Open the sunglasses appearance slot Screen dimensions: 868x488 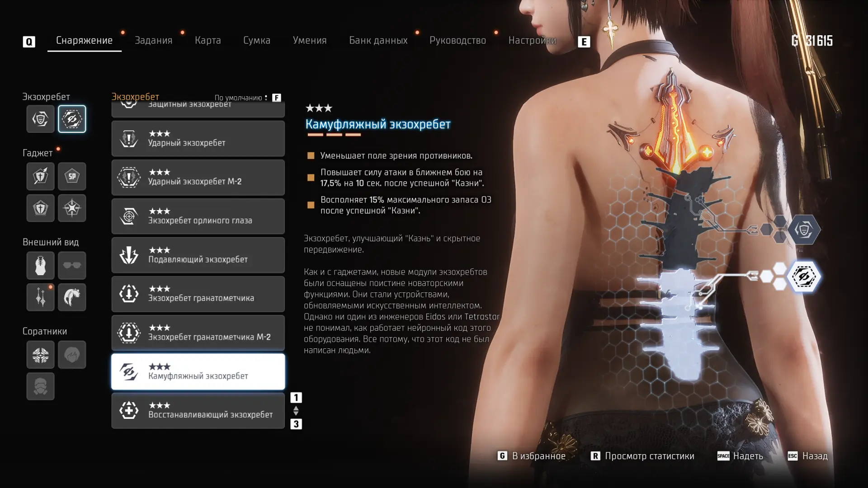(72, 265)
